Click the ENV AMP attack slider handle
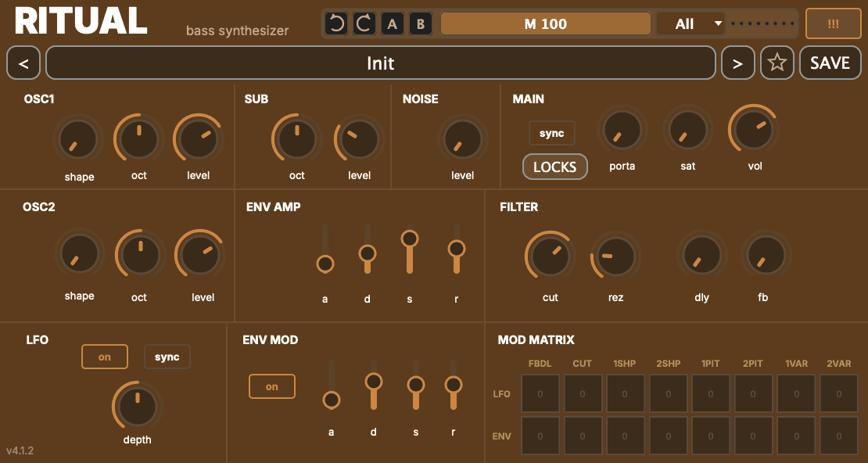This screenshot has width=868, height=463. (325, 264)
